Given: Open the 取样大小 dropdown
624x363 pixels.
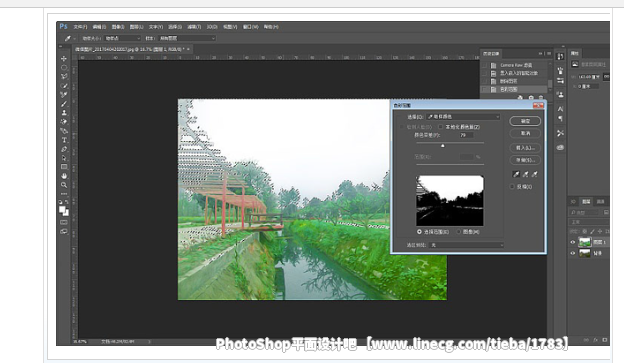Looking at the screenshot, I should pos(122,38).
